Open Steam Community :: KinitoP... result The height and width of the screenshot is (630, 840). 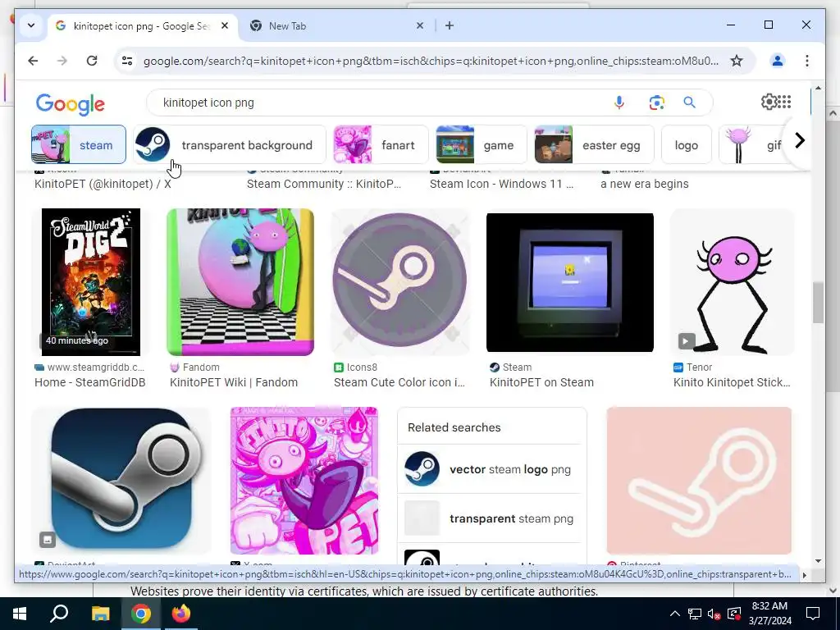(323, 184)
